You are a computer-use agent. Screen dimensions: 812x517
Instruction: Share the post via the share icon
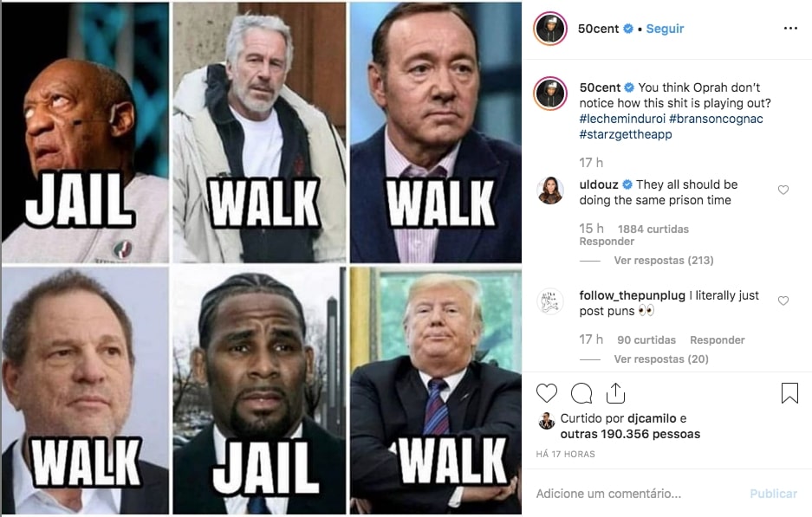pos(616,393)
